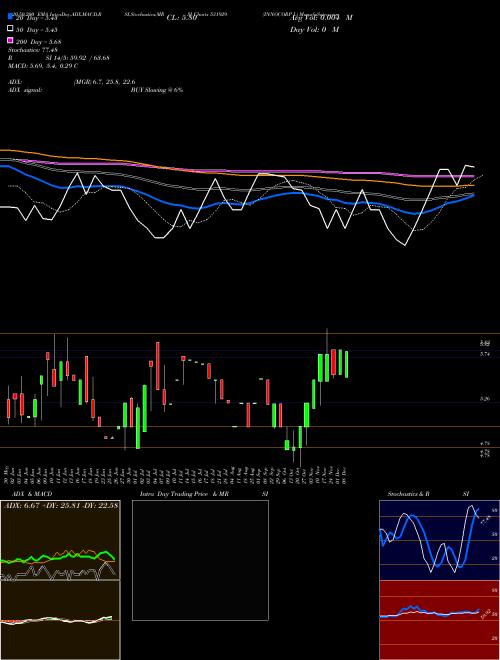Viewport: 500px width, 660px height.
Task: Open the MACD mini chart below ADX
Action: click(x=60, y=620)
